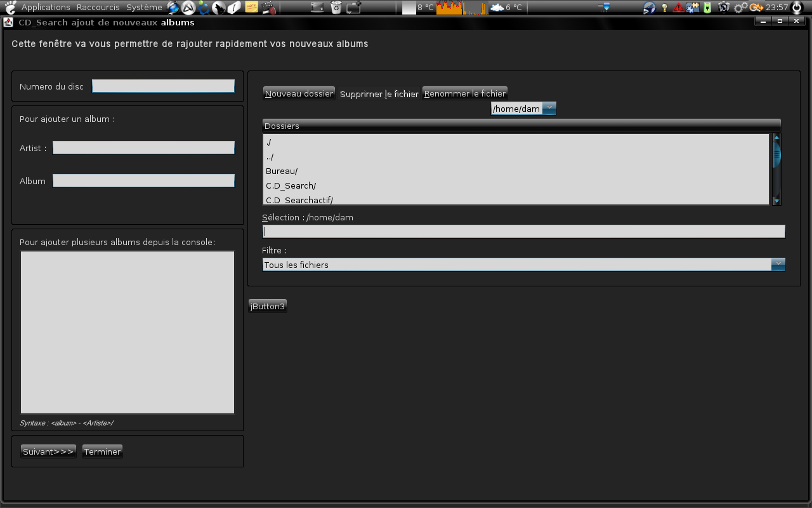Open the "Tous les fichiers" filter dropdown

778,265
